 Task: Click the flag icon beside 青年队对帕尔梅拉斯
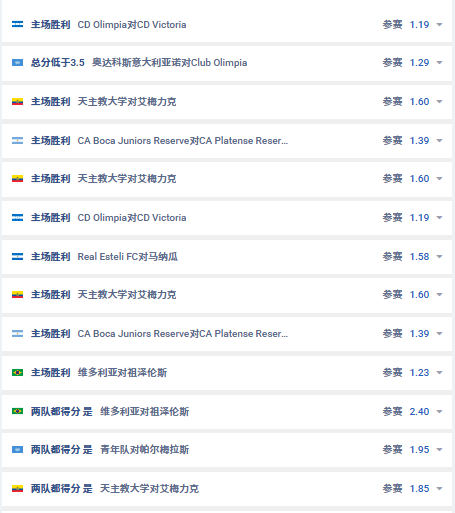[x=17, y=450]
